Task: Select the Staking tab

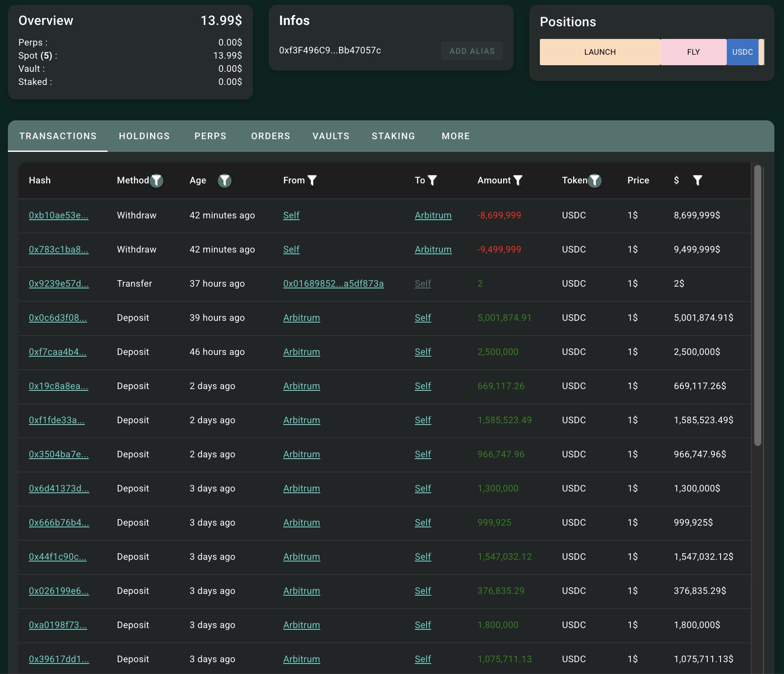Action: (x=393, y=136)
